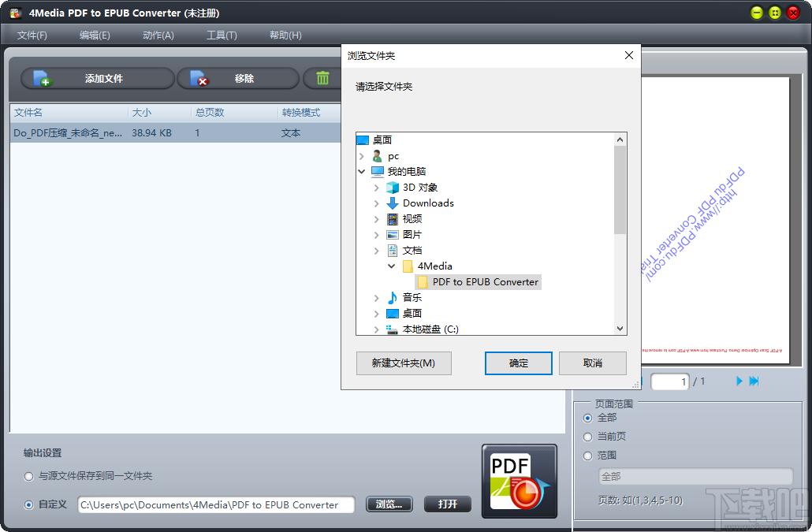Click the PDF preview page thumbnail
Screen dimensions: 812x532
point(715,220)
